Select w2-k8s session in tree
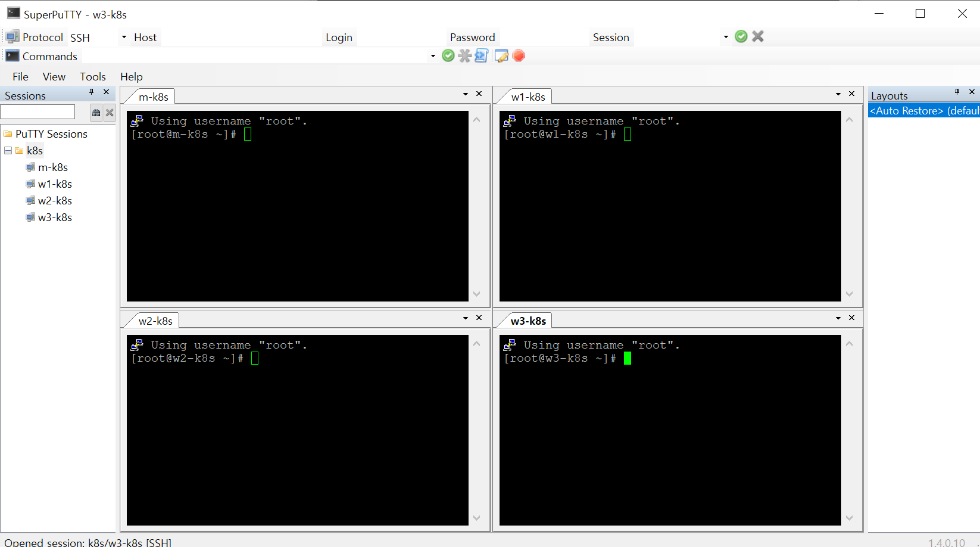This screenshot has width=980, height=547. 55,201
